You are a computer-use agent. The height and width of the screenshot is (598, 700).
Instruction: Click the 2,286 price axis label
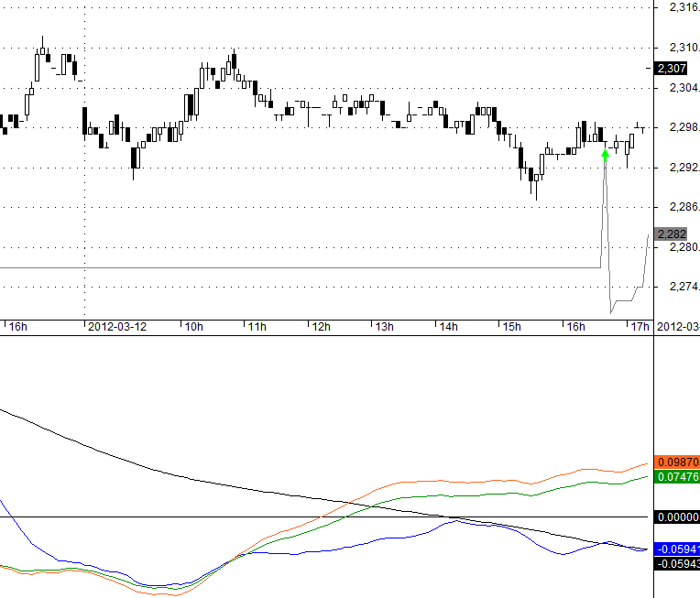(684, 207)
